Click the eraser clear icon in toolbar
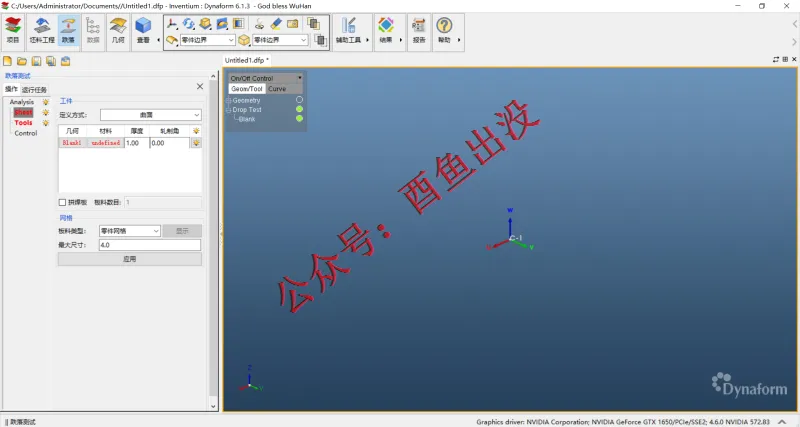 point(276,23)
